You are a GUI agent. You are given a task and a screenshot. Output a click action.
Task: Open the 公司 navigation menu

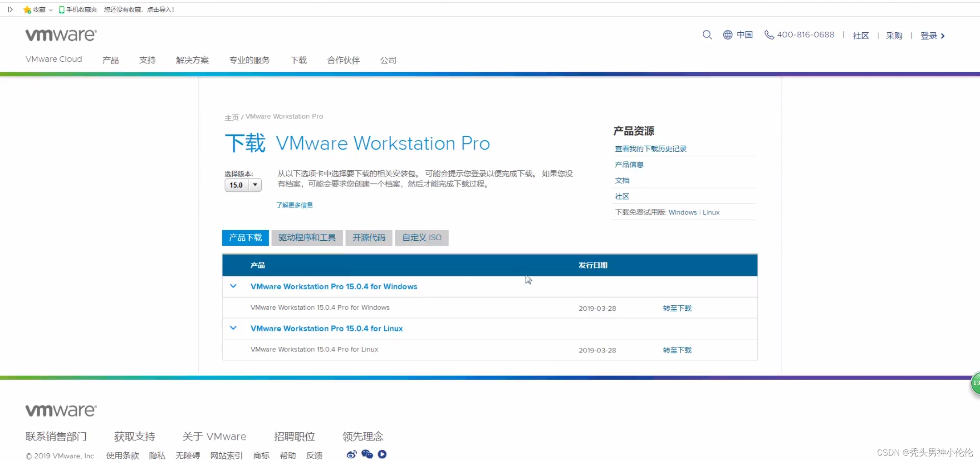click(x=388, y=60)
